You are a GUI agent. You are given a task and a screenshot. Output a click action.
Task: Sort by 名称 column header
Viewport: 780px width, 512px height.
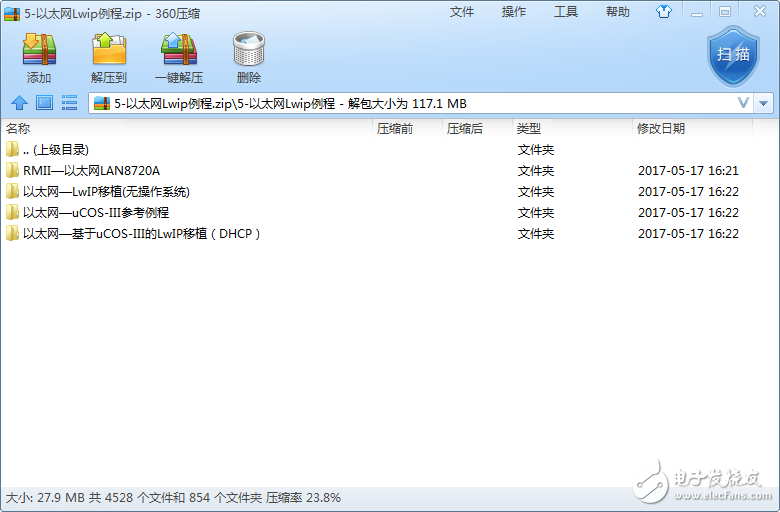(18, 128)
